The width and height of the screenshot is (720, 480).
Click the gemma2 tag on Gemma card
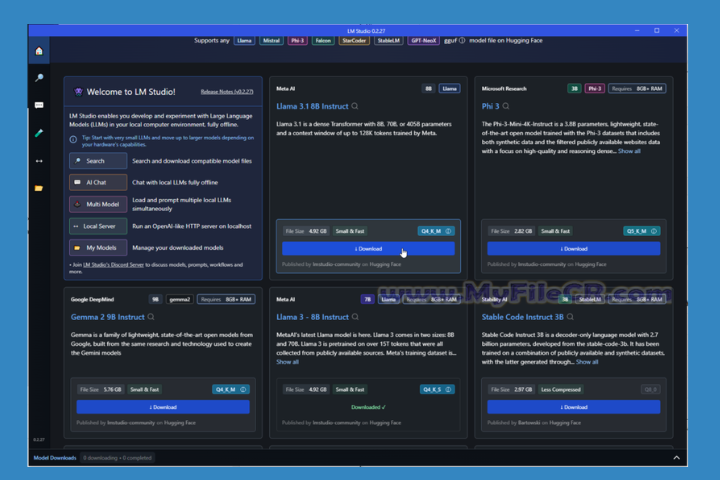[x=180, y=299]
